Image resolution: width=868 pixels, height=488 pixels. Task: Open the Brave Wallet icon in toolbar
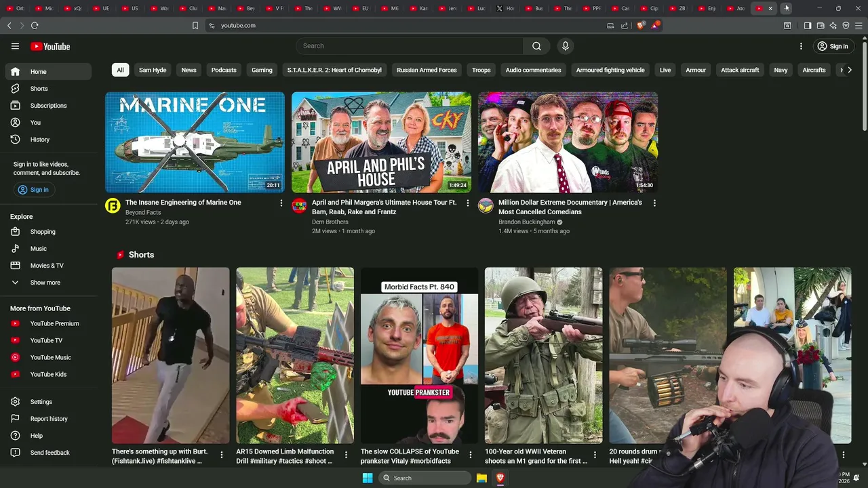coord(821,25)
